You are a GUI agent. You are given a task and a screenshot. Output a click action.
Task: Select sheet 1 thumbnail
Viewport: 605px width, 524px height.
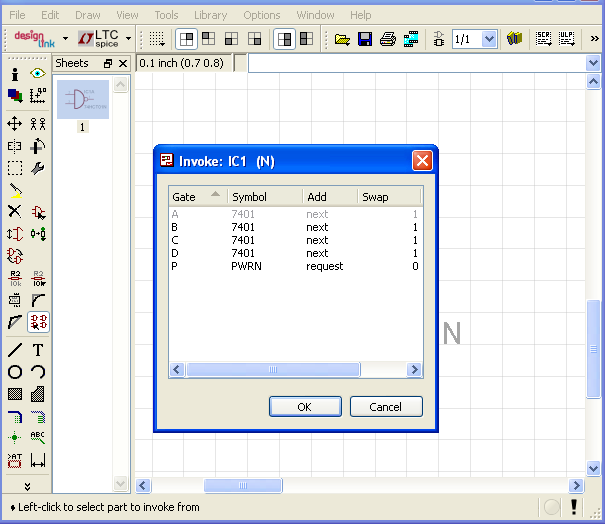[83, 100]
